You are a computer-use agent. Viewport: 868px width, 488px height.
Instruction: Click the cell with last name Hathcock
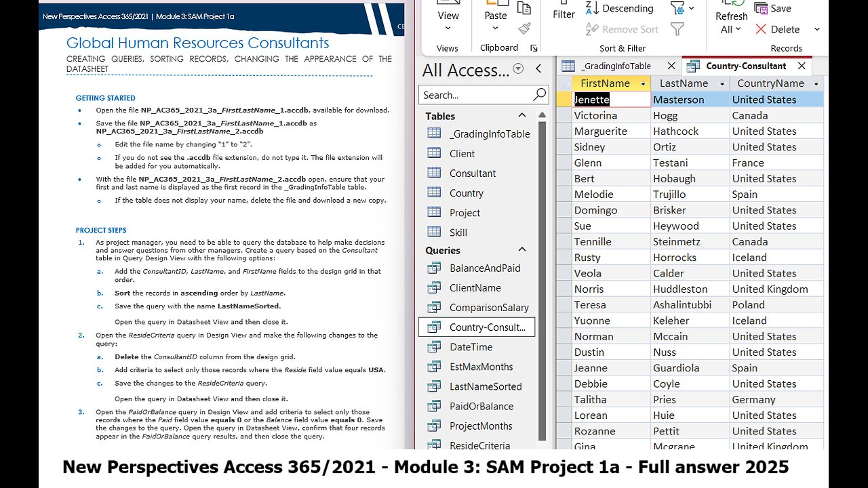pos(690,131)
